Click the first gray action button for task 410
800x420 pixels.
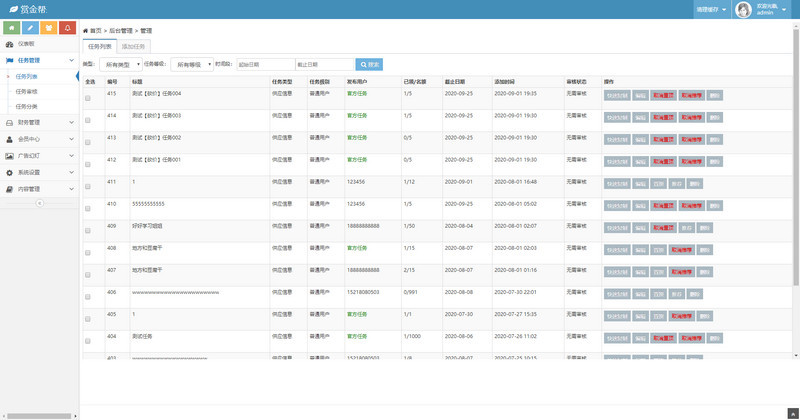(x=617, y=206)
